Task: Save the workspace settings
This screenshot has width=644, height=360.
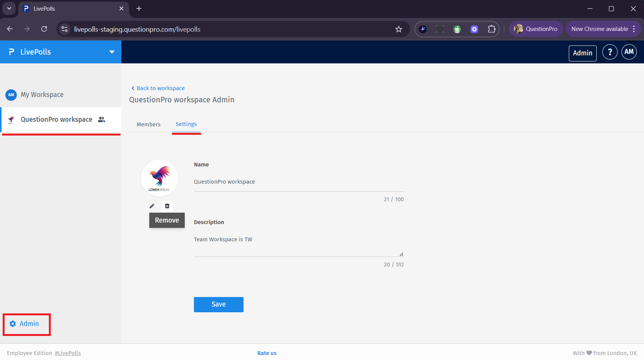Action: [x=219, y=305]
